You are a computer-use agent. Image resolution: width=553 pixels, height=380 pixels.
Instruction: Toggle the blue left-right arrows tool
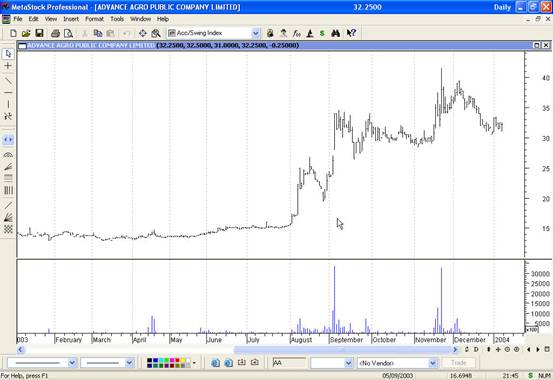[x=8, y=140]
